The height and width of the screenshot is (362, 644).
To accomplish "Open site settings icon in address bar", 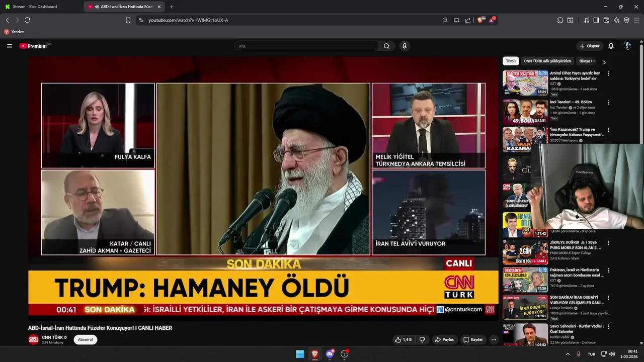I will pyautogui.click(x=141, y=20).
